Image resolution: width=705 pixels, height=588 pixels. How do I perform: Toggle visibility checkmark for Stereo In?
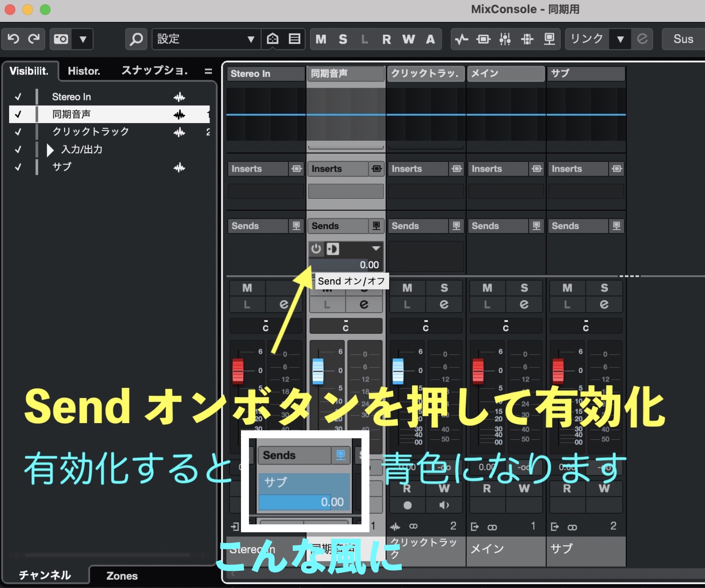point(18,97)
